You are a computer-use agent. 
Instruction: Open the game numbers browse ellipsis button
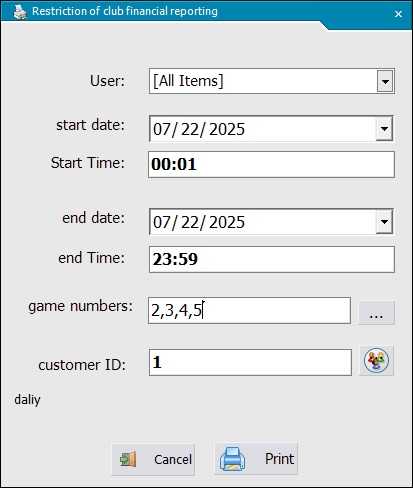376,313
